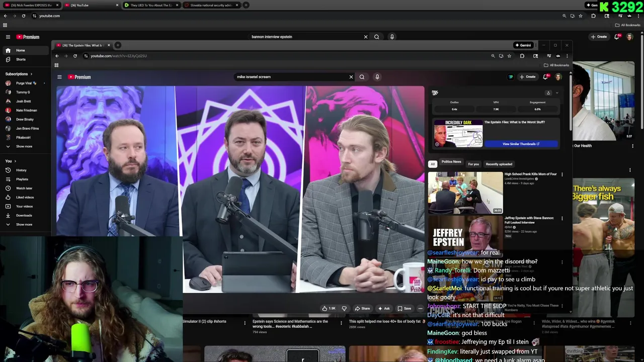This screenshot has width=644, height=362.
Task: Open All Bookmarks folder in front window
Action: click(556, 65)
